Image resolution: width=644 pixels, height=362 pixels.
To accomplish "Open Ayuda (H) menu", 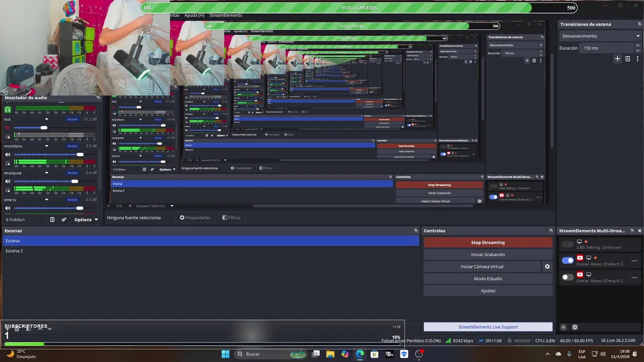I will tap(194, 15).
